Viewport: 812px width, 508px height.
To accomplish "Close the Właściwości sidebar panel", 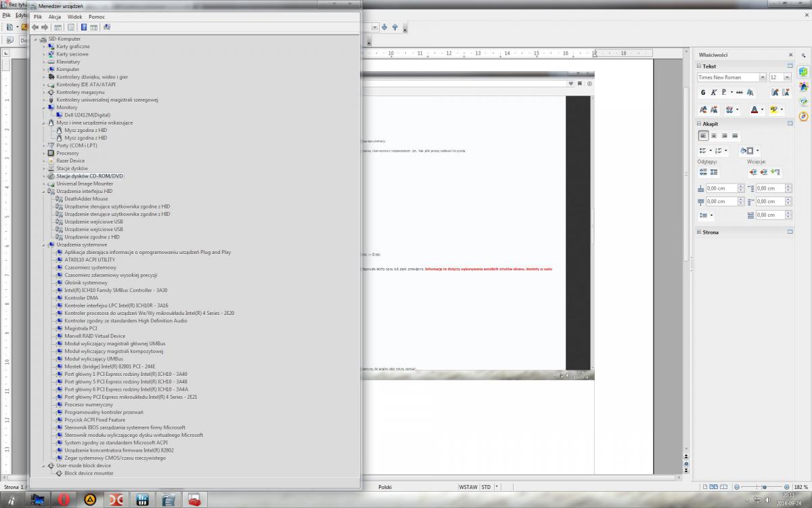I will click(x=790, y=55).
